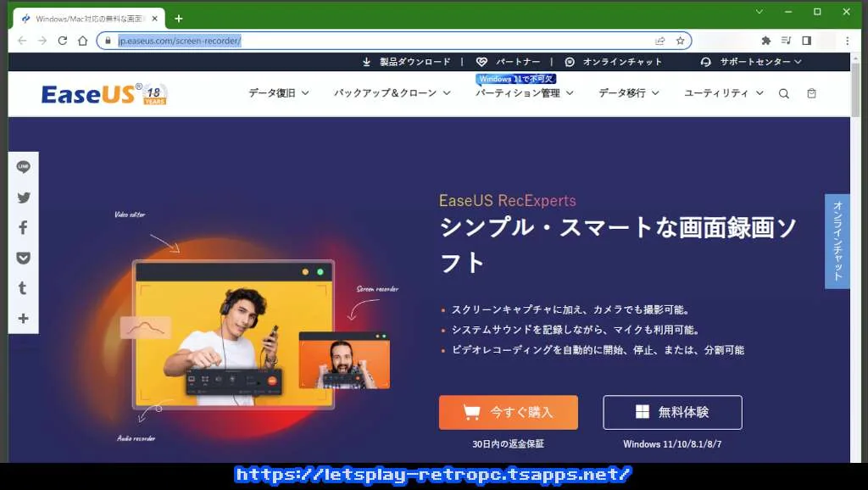
Task: Share via the Twitter bird icon
Action: coord(23,198)
